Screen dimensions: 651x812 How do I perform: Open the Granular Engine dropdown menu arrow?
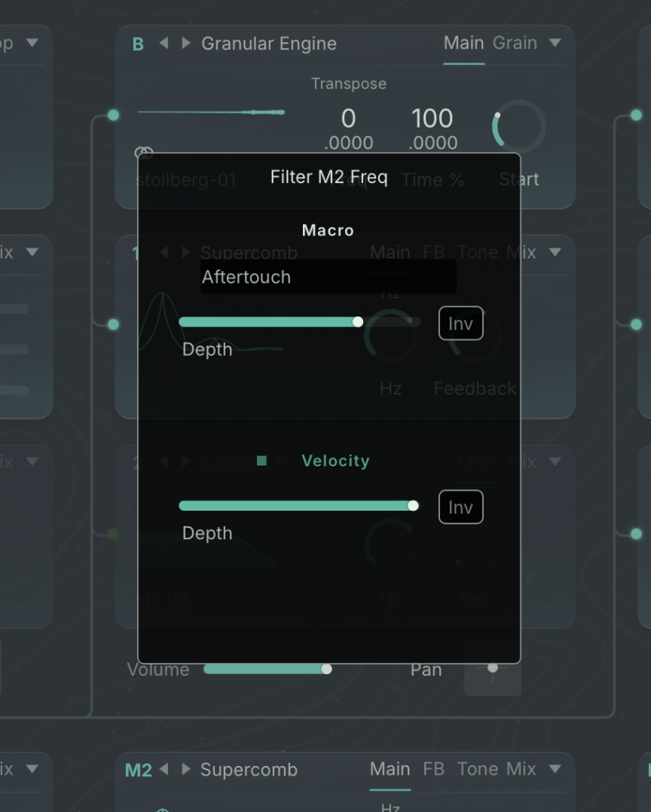click(555, 43)
